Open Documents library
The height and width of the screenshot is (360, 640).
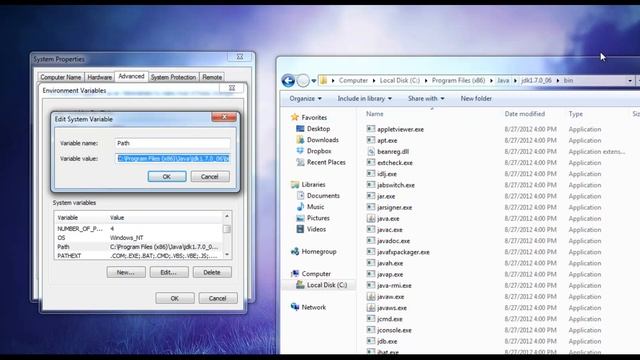click(x=323, y=196)
